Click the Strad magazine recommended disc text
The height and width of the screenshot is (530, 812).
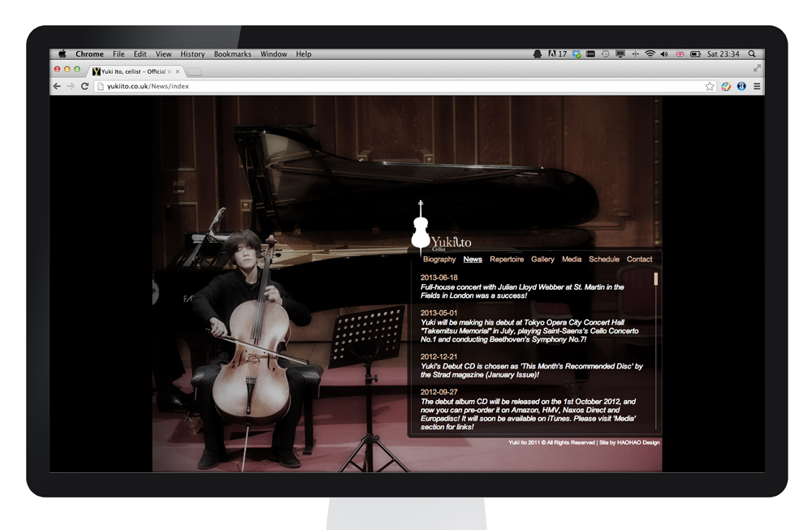point(531,371)
